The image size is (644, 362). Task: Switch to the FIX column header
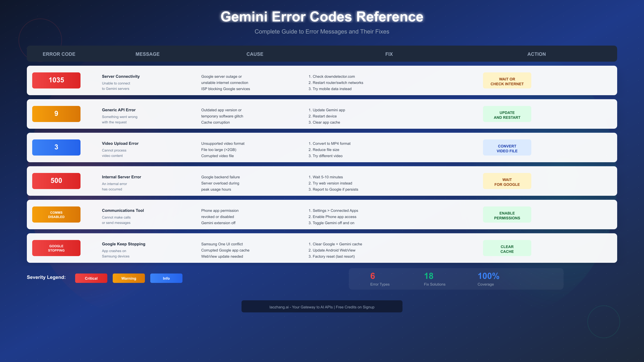[x=389, y=54]
